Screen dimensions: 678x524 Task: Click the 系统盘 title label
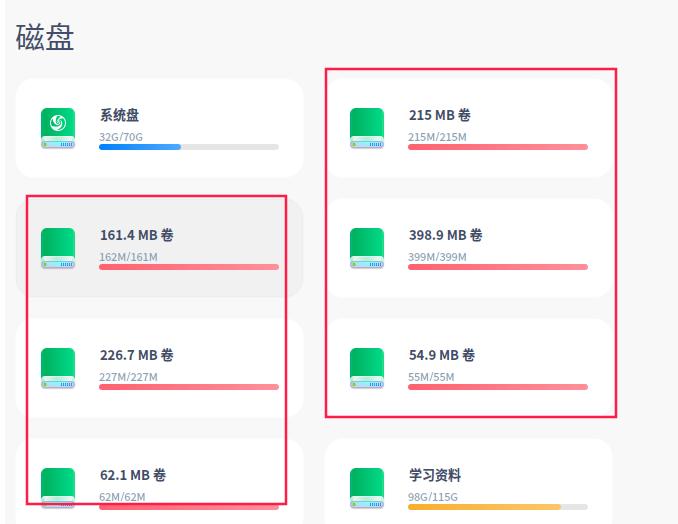(x=119, y=115)
